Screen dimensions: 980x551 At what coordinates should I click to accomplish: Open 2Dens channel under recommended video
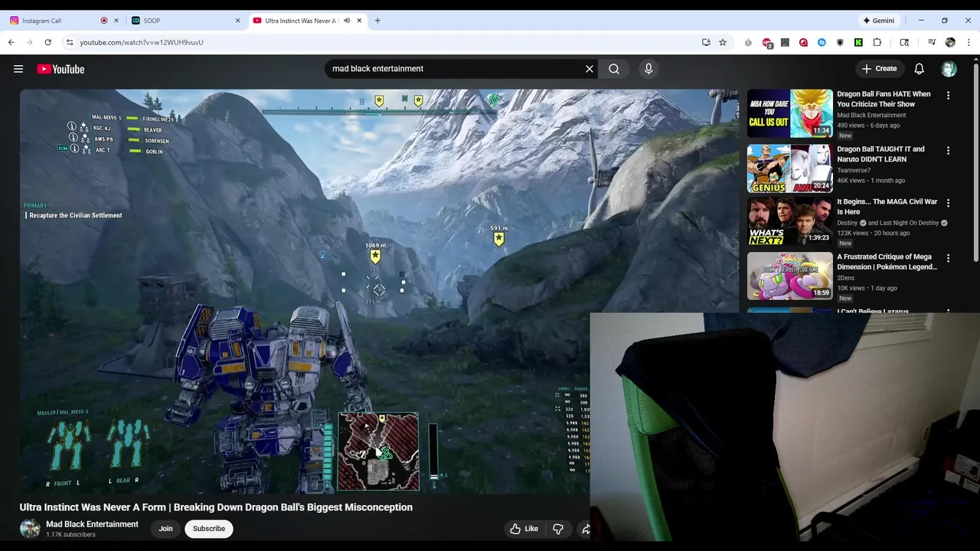[846, 278]
